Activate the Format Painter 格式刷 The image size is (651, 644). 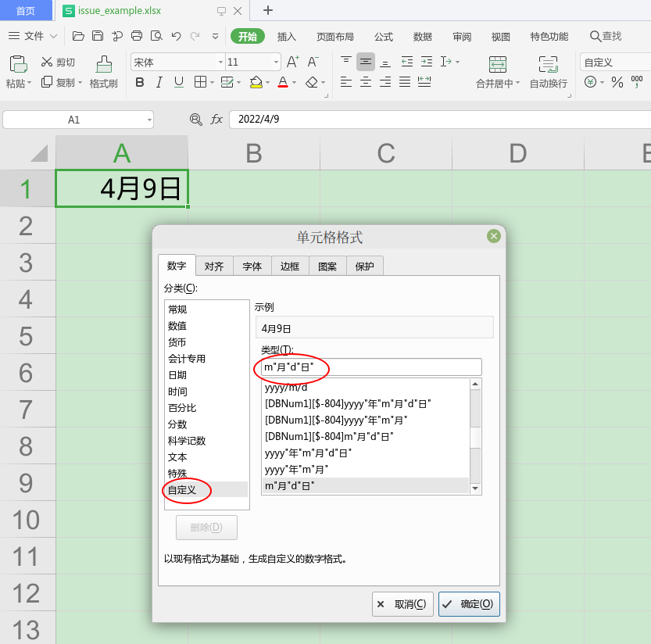pos(104,72)
